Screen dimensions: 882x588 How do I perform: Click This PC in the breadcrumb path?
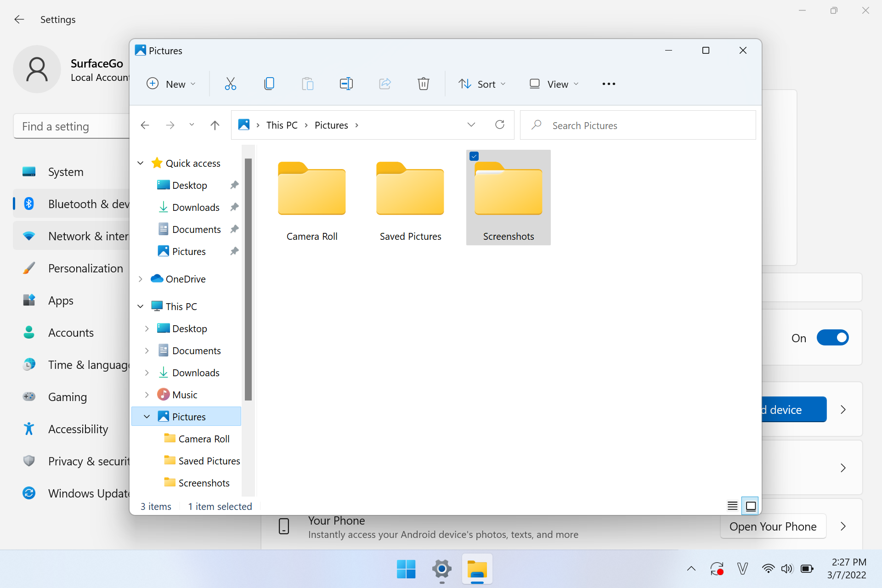282,125
